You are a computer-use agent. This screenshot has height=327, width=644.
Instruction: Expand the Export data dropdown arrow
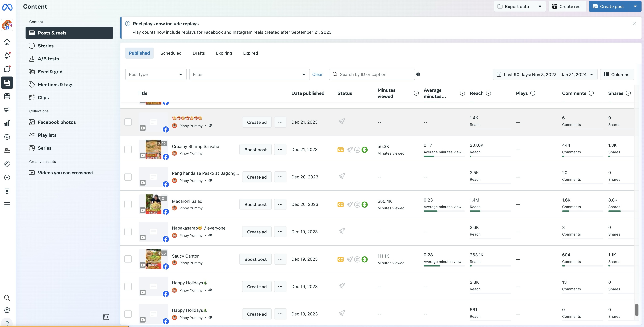pyautogui.click(x=540, y=6)
